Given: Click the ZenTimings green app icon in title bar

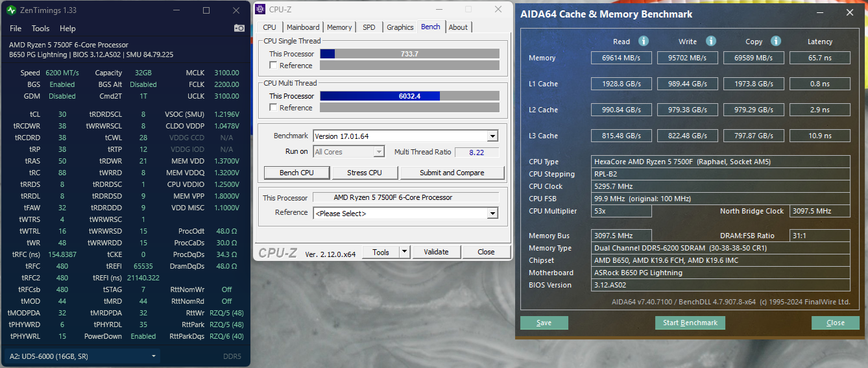Looking at the screenshot, I should (x=11, y=10).
